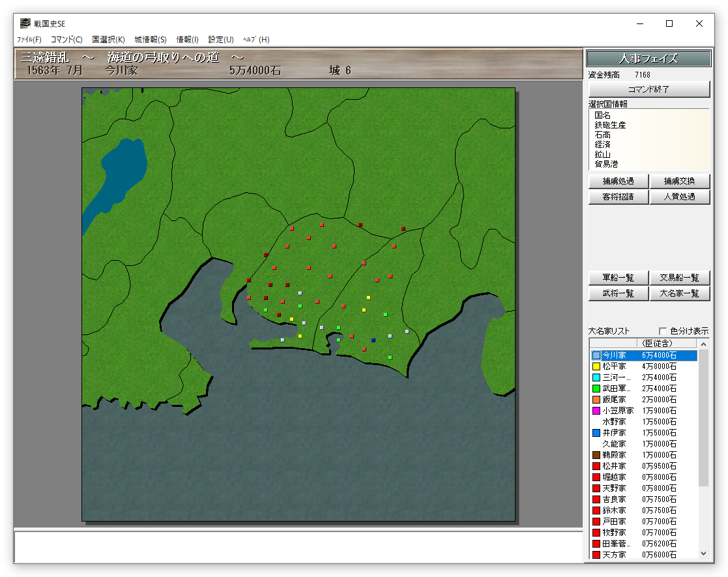Open 客将招請 guest general invitation
The height and width of the screenshot is (577, 728).
[618, 196]
